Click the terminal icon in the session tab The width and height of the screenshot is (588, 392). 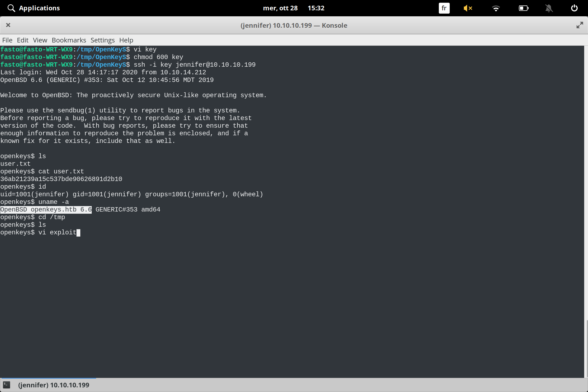pos(7,385)
